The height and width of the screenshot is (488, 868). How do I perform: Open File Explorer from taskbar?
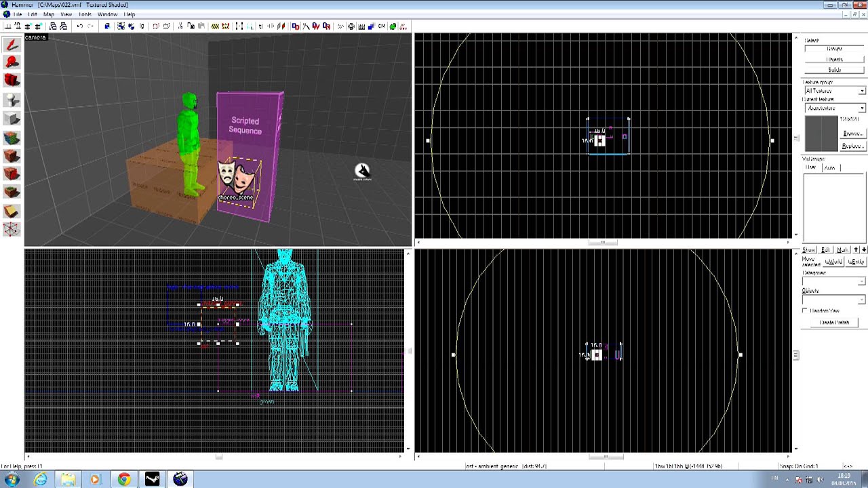(x=68, y=479)
